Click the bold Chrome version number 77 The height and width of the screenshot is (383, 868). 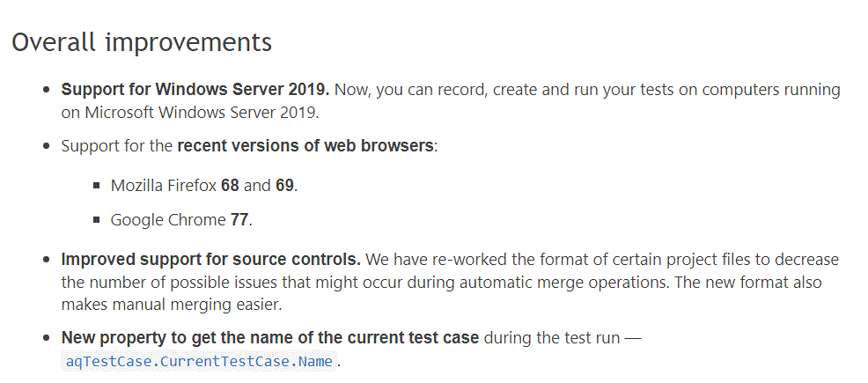click(x=239, y=220)
